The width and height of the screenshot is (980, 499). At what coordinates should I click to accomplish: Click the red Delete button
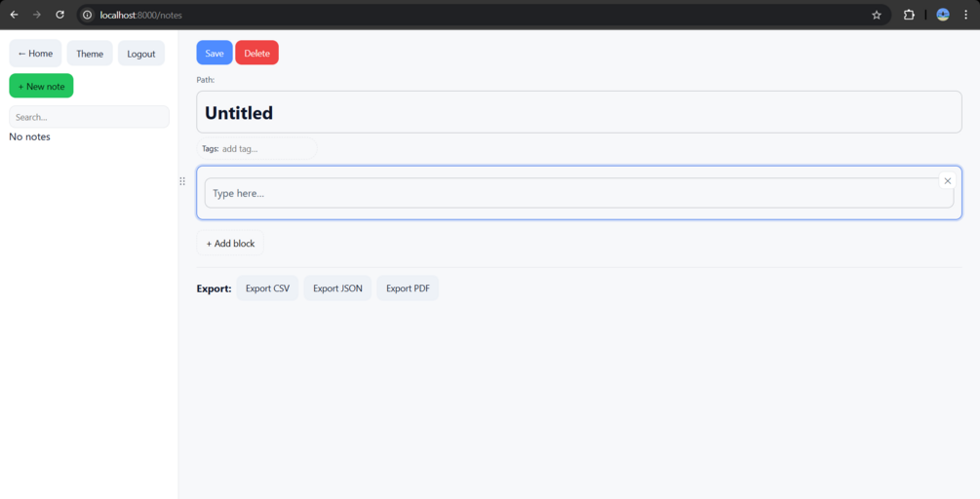256,53
